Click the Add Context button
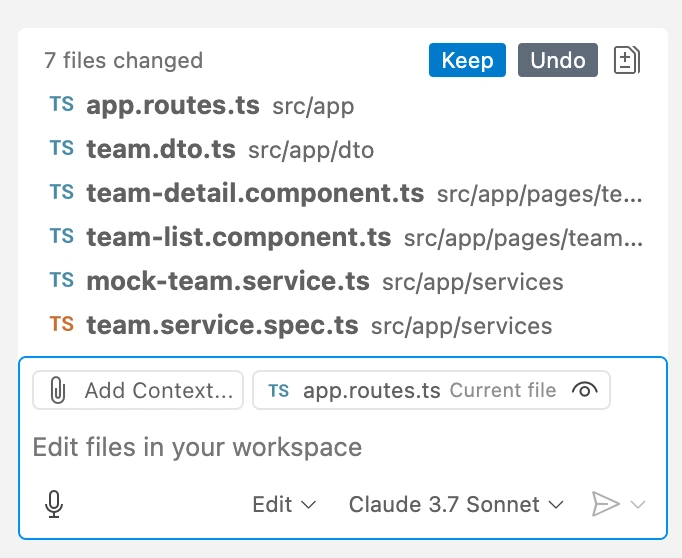Image resolution: width=682 pixels, height=558 pixels. point(138,390)
